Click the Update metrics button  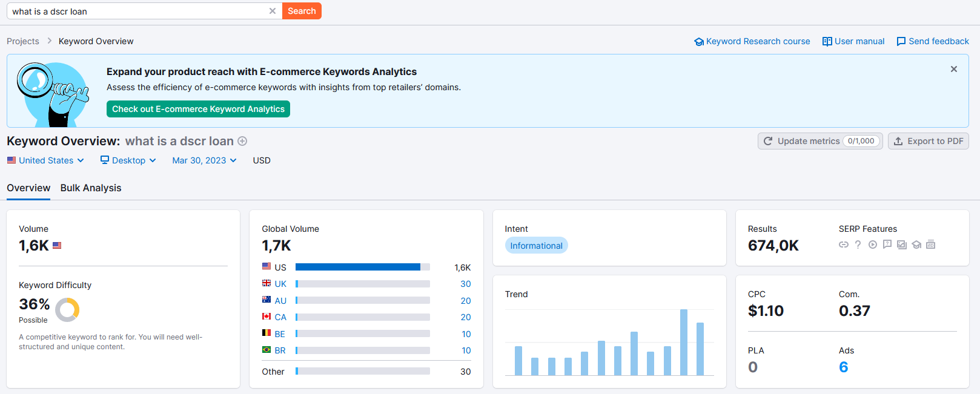pyautogui.click(x=819, y=141)
